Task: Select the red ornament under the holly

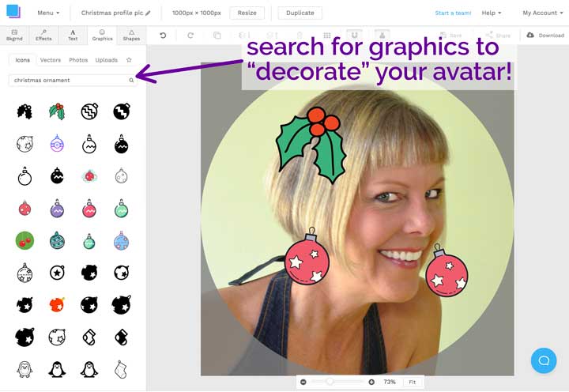Action: pyautogui.click(x=307, y=256)
